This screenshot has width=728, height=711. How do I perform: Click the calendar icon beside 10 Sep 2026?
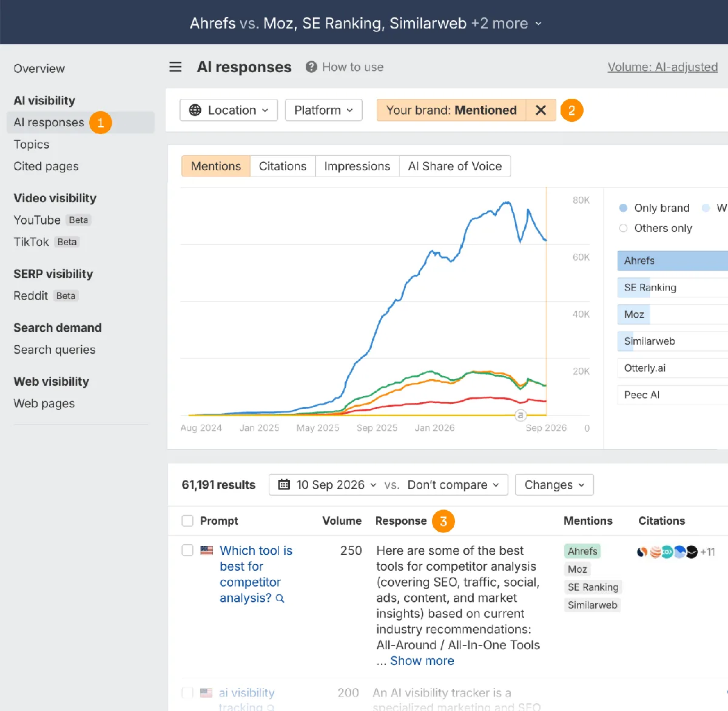click(x=284, y=485)
